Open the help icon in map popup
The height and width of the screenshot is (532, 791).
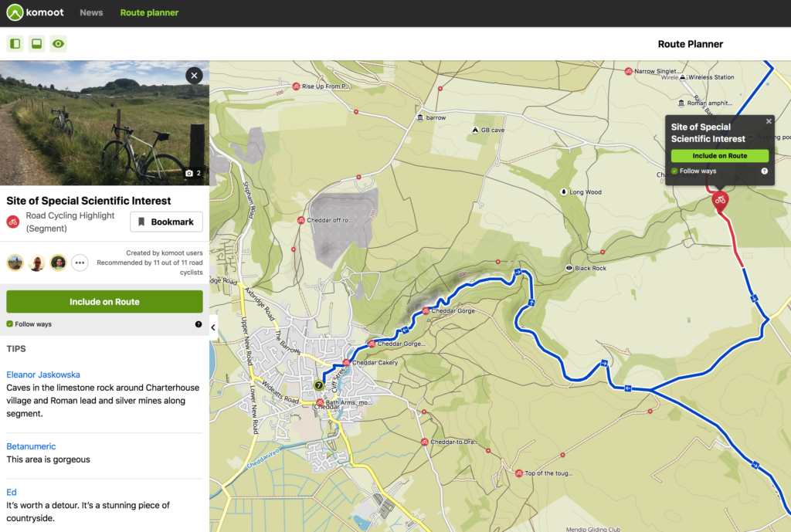[x=764, y=171]
